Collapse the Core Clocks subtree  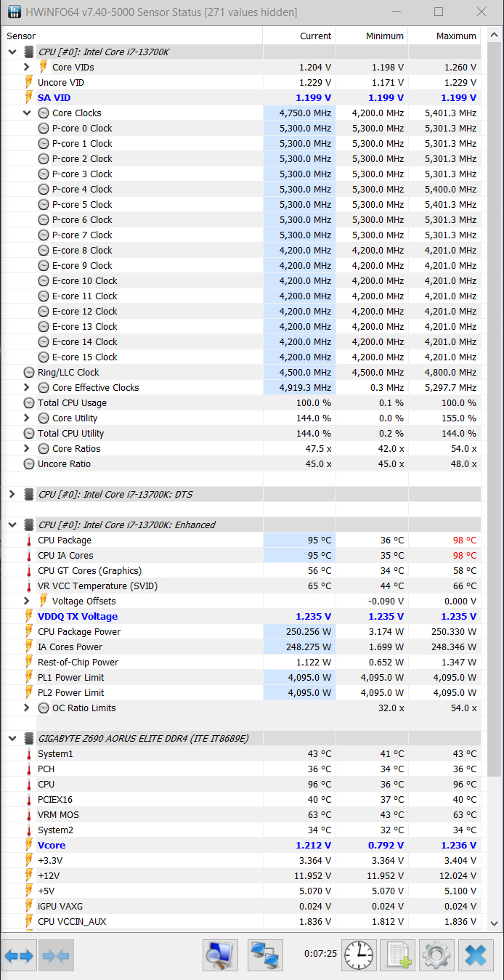pyautogui.click(x=27, y=113)
